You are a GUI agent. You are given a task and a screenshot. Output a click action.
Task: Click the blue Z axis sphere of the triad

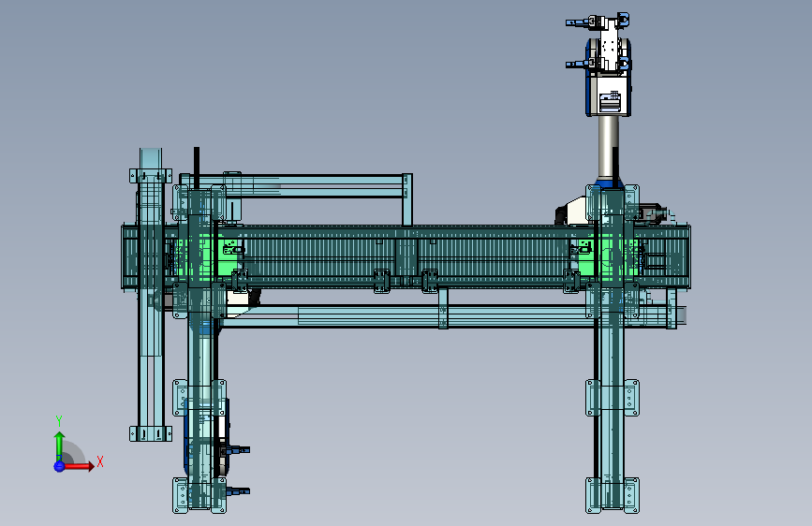pos(59,466)
